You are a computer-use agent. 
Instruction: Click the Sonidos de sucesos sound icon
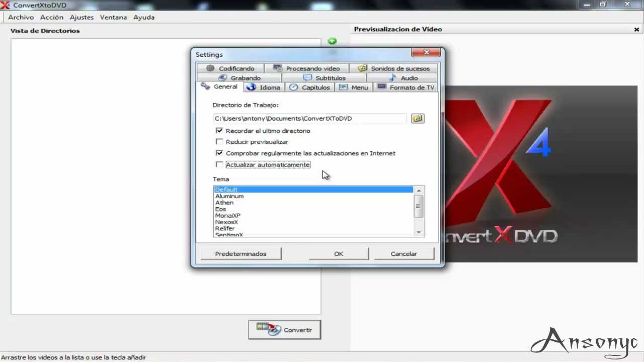click(363, 68)
